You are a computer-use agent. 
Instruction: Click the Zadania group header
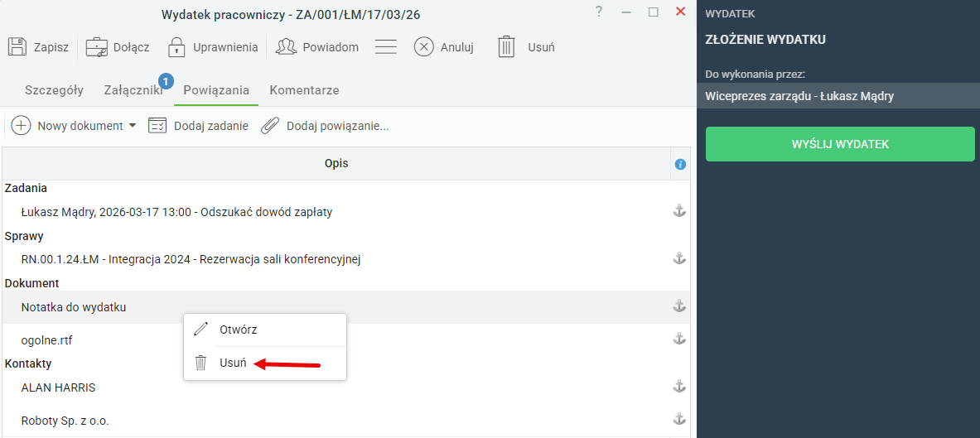pos(27,188)
